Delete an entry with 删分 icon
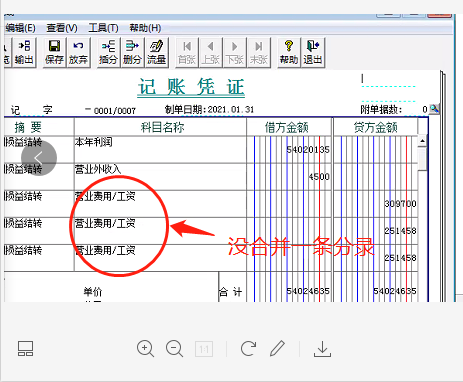Screen dimensions: 463x382 coord(132,53)
